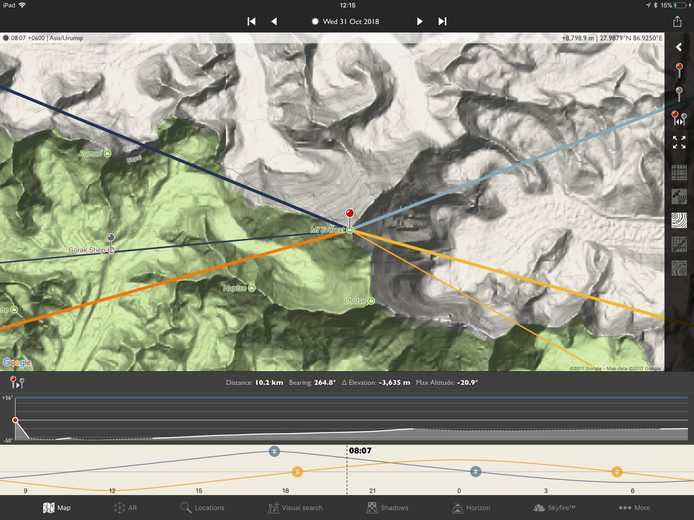Viewport: 694px width, 520px height.
Task: Tap the grey pin at Gorak Shep
Action: coord(111,239)
